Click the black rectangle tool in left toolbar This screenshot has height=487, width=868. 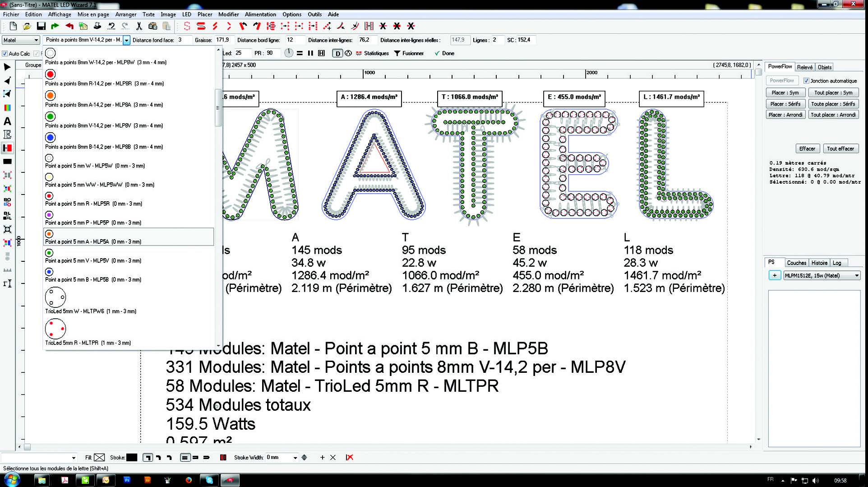7,162
